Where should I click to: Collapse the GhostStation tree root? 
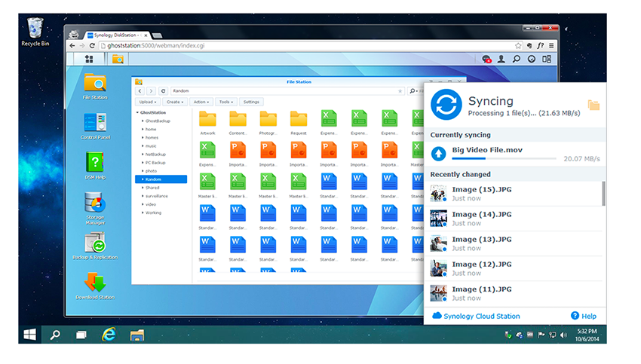tap(137, 112)
